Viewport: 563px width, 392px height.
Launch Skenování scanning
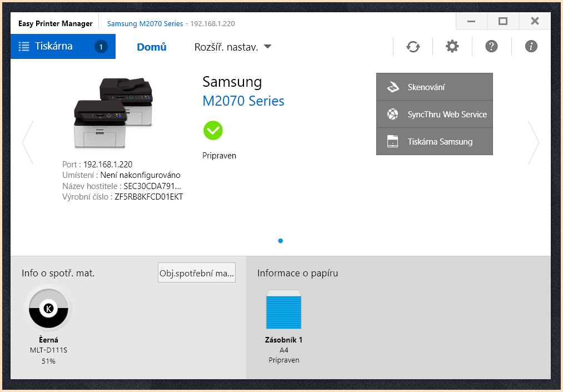435,87
